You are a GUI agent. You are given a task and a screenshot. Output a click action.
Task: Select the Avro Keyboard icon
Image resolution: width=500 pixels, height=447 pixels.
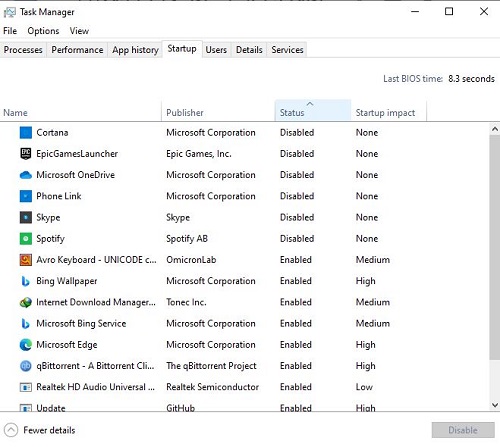click(26, 260)
